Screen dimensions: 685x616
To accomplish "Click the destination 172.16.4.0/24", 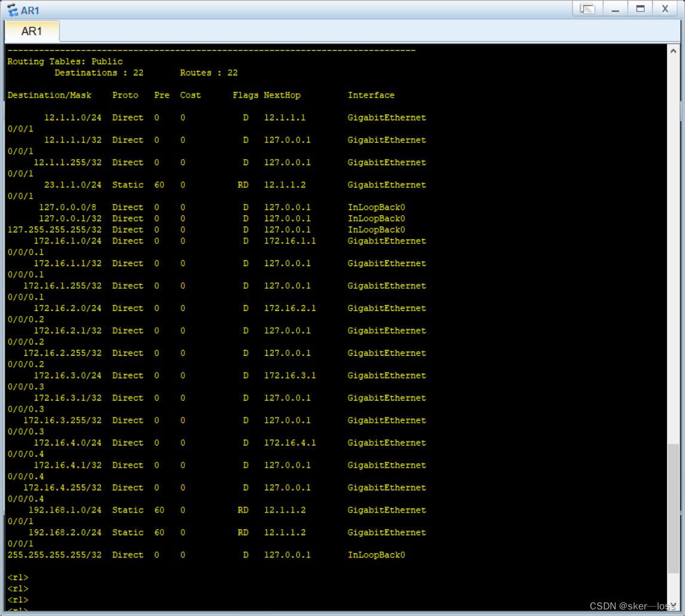I will (67, 443).
